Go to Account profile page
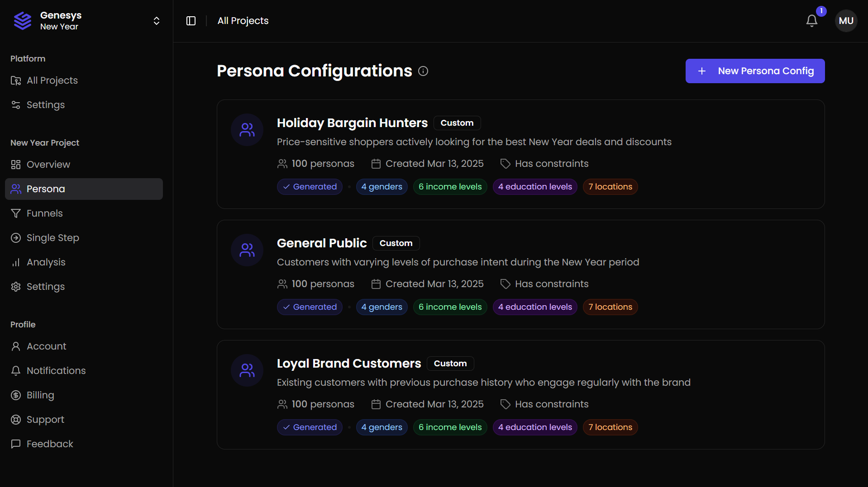This screenshot has width=868, height=487. [84, 346]
